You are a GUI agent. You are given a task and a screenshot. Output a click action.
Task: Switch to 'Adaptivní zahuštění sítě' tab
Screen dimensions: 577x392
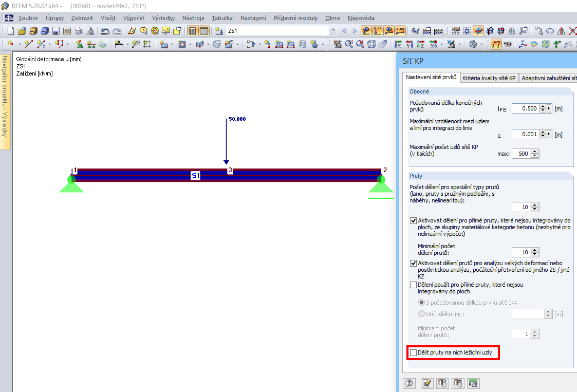pos(548,78)
